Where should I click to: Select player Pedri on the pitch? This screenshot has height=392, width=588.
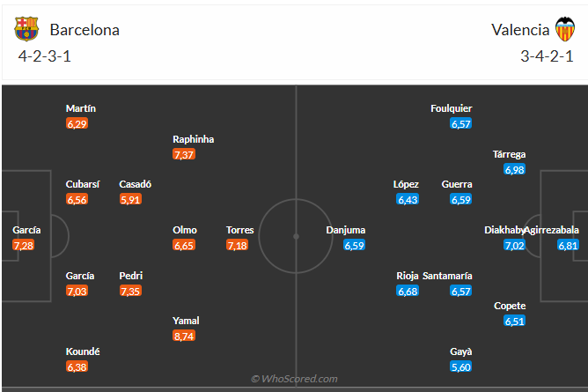131,276
